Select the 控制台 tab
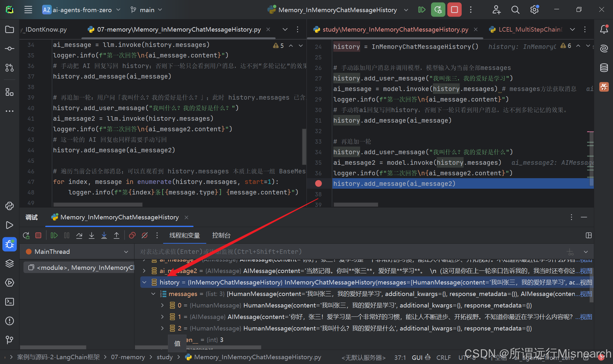613x364 pixels. click(x=221, y=235)
